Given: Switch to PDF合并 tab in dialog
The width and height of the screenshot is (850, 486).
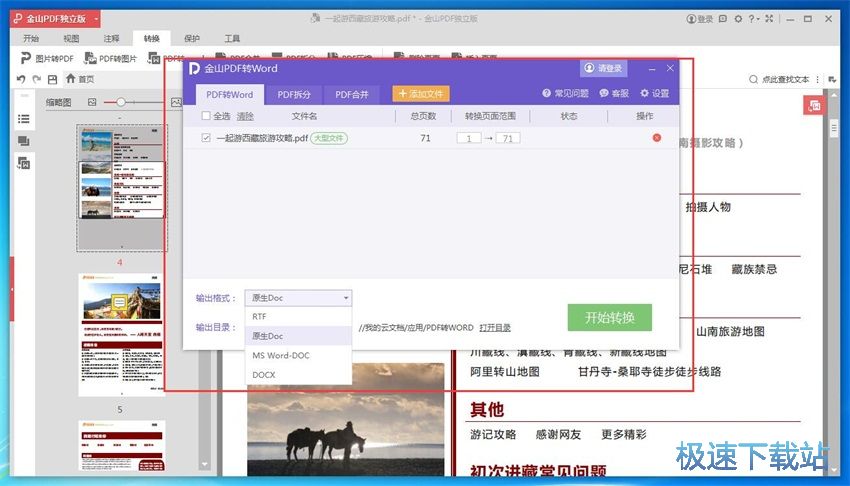Looking at the screenshot, I should [x=351, y=94].
